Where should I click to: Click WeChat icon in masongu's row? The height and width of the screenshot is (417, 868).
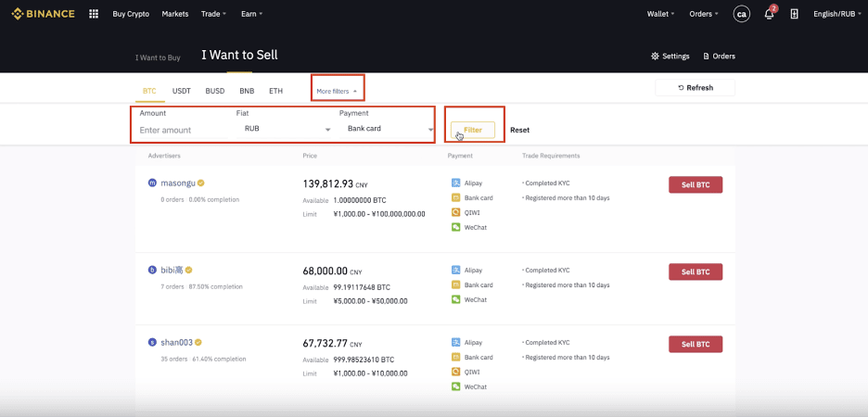(455, 227)
